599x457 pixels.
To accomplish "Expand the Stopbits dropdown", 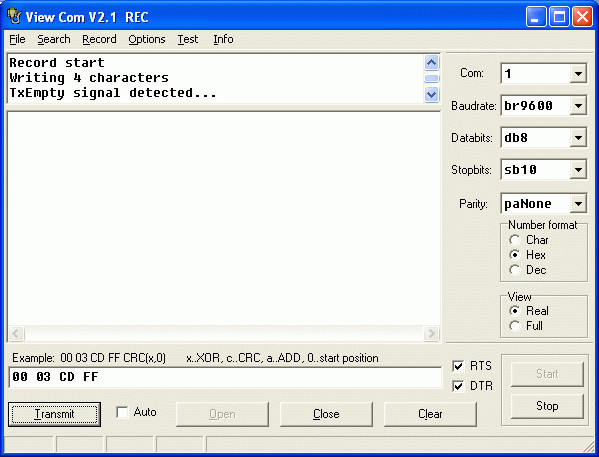I will click(x=578, y=170).
